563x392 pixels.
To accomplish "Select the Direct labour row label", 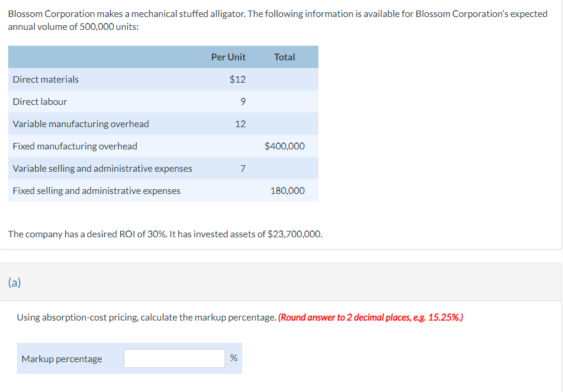I will click(x=40, y=101).
